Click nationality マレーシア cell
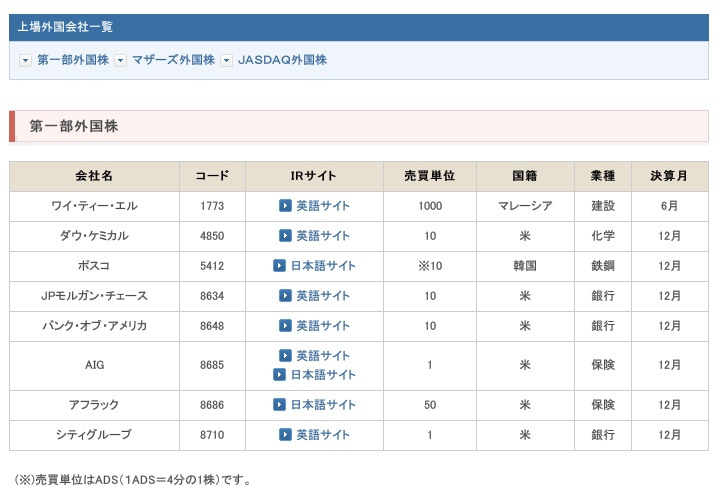Image resolution: width=722 pixels, height=498 pixels. pos(525,206)
